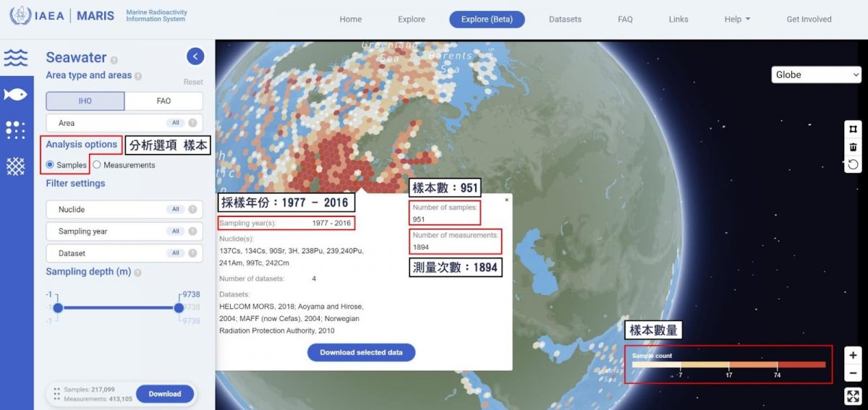868x410 pixels.
Task: Select the Measurements radio button
Action: pos(97,165)
